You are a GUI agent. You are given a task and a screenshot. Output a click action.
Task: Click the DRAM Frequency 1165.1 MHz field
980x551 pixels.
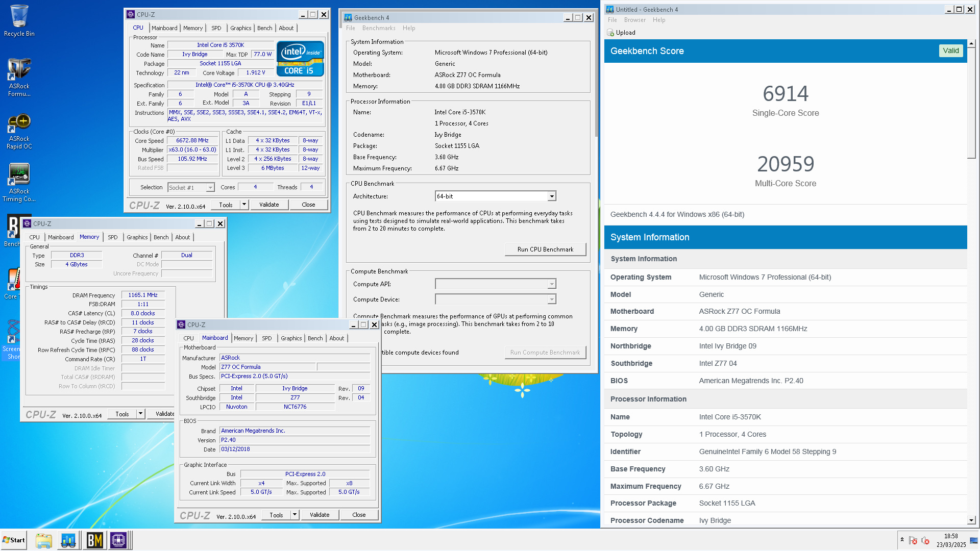[143, 295]
